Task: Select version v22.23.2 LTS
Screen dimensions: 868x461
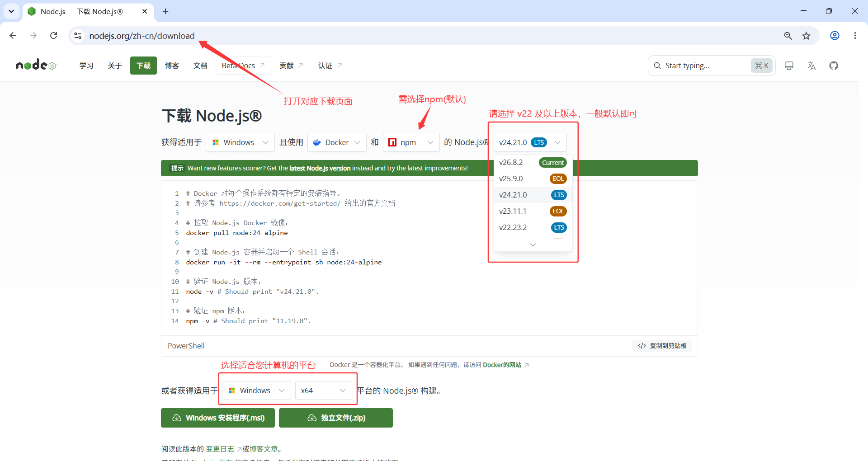Action: pos(533,227)
